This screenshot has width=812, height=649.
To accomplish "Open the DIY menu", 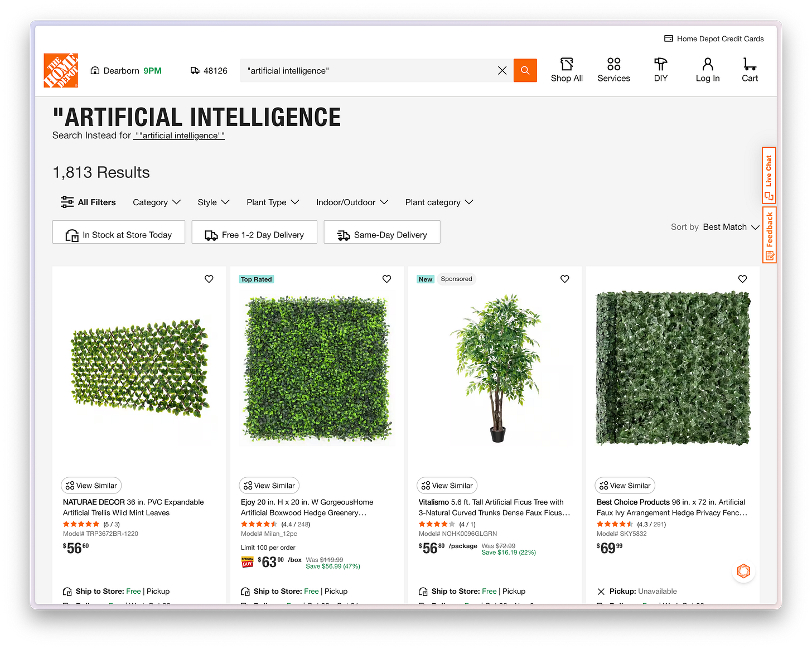I will [661, 70].
